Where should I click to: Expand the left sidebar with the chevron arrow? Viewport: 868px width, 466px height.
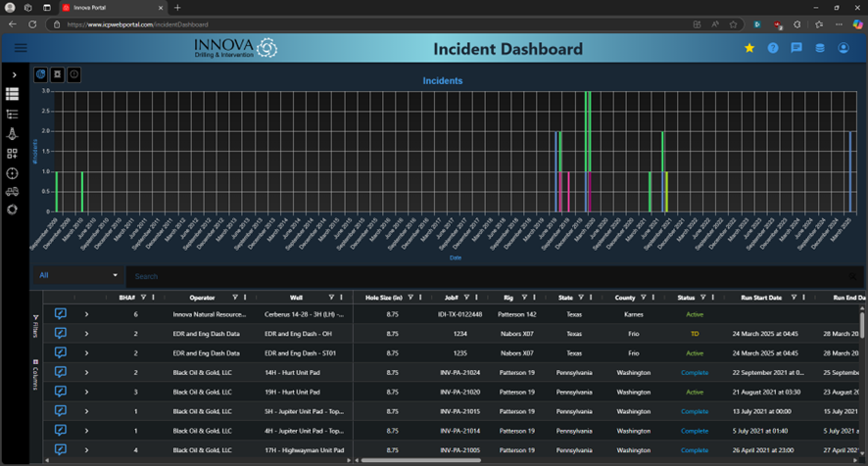click(x=14, y=74)
